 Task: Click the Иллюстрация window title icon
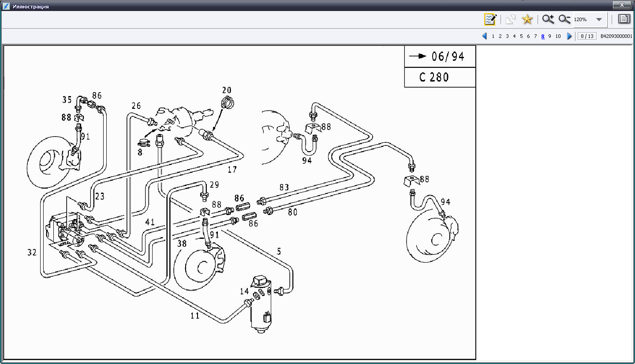click(6, 7)
